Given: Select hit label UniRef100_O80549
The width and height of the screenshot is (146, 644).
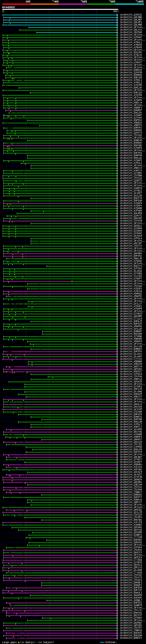Looking at the screenshot, I should tap(131, 32).
